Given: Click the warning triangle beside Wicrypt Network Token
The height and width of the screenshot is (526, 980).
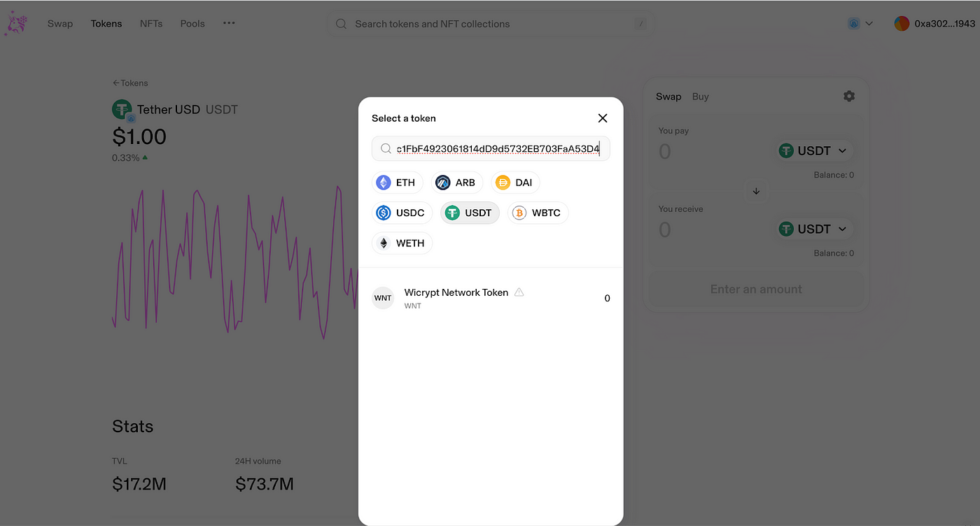Looking at the screenshot, I should [x=519, y=292].
